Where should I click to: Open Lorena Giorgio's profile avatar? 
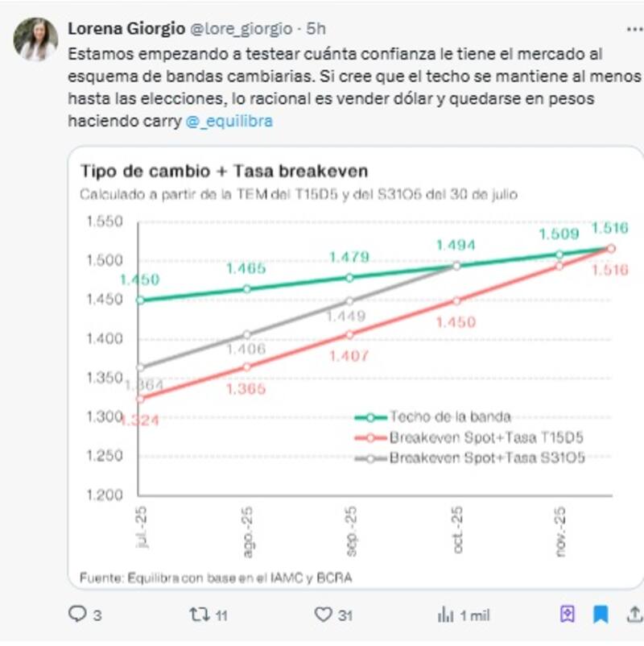coord(36,39)
